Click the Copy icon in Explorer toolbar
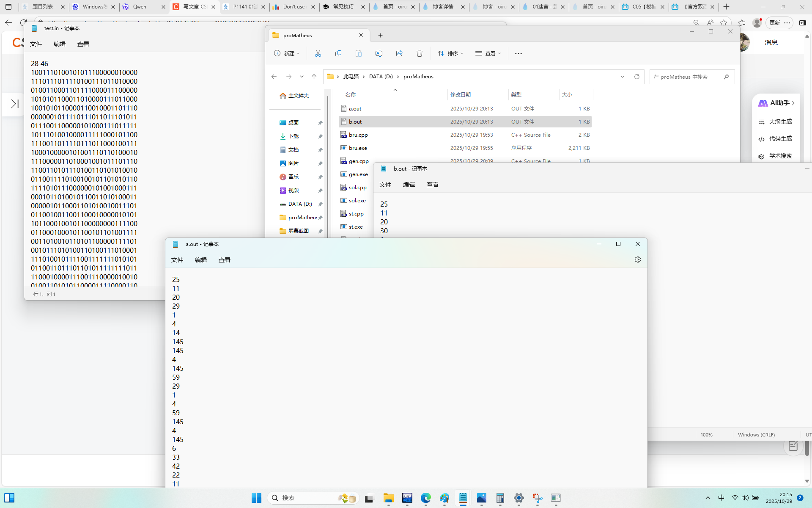 pos(338,53)
